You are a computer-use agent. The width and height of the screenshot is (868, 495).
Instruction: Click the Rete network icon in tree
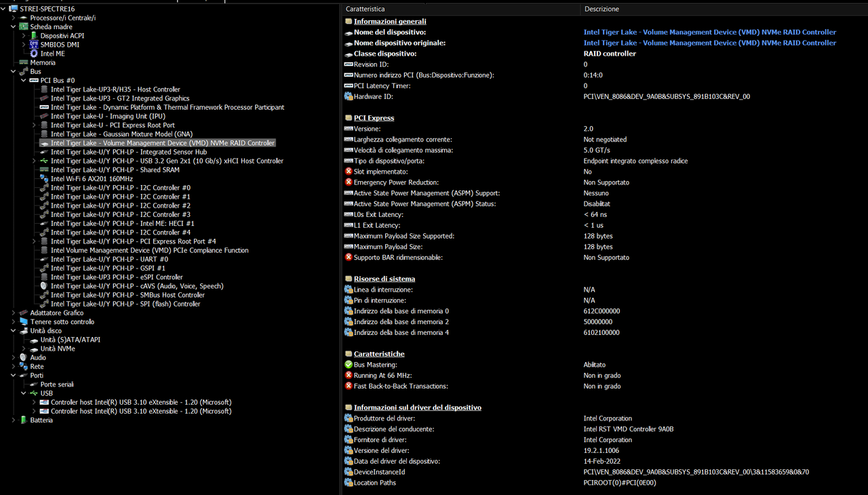[24, 366]
